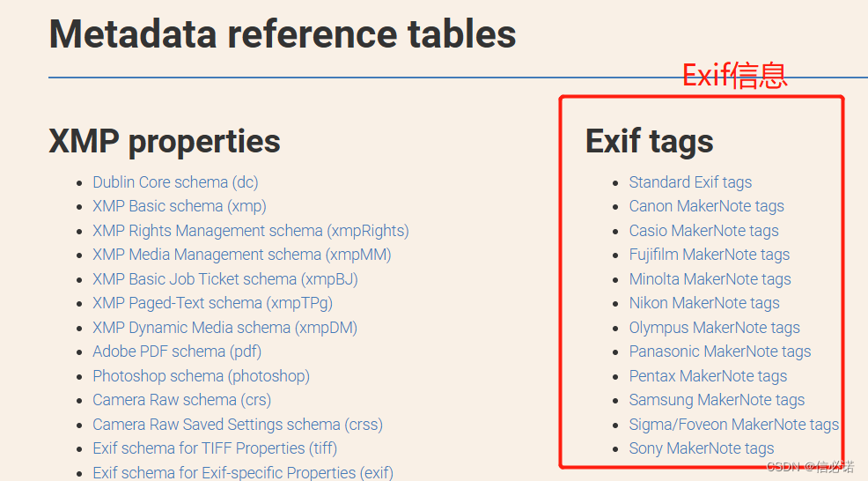Open Standard Exif tags link
Screen dimensions: 868x481
[690, 182]
